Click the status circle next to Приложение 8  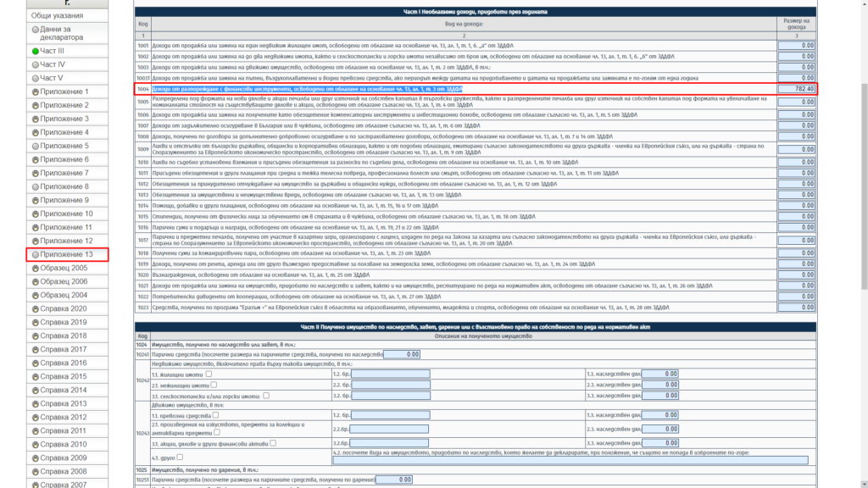click(x=36, y=186)
